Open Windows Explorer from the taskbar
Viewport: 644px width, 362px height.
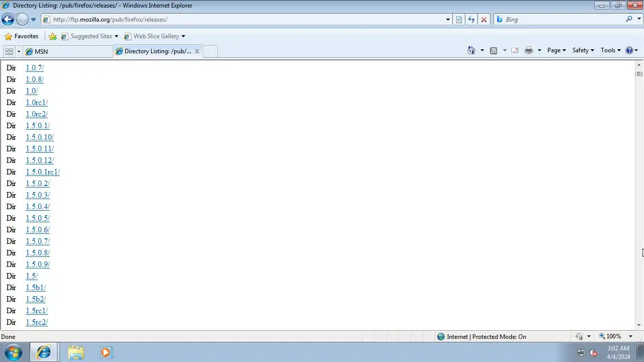(x=76, y=352)
